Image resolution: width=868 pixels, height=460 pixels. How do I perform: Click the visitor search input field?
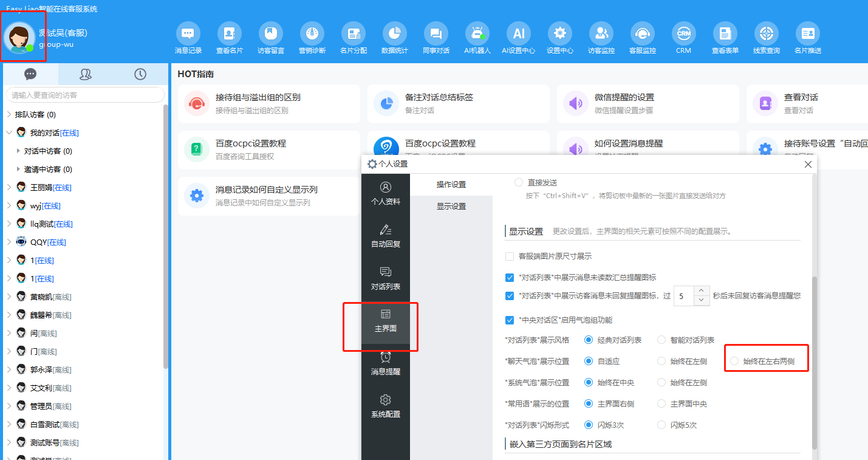[85, 95]
